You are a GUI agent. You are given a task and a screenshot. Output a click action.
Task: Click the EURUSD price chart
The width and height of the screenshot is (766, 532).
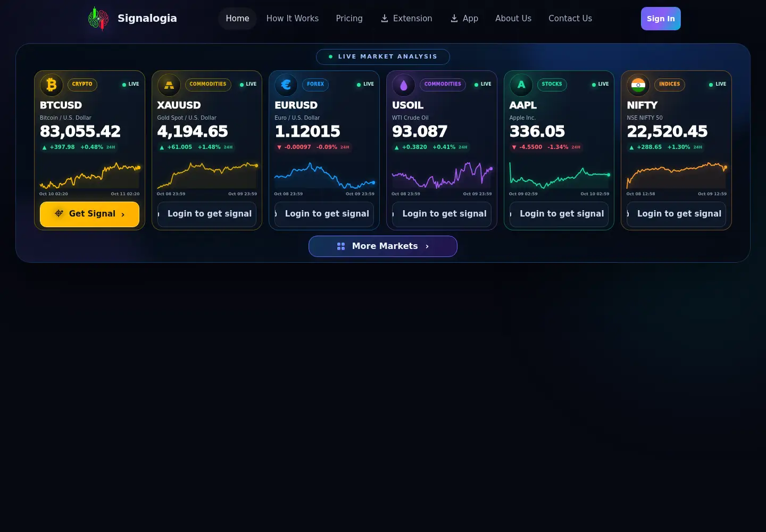click(324, 176)
